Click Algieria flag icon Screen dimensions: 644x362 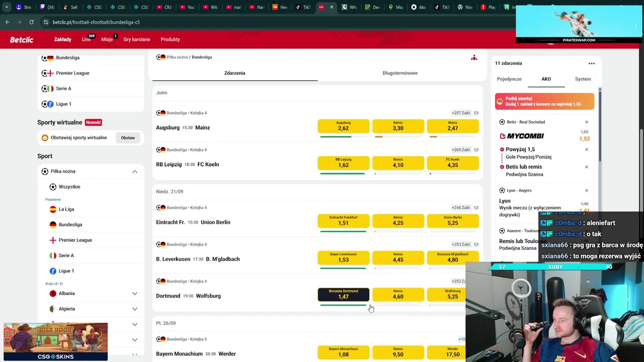pyautogui.click(x=53, y=309)
